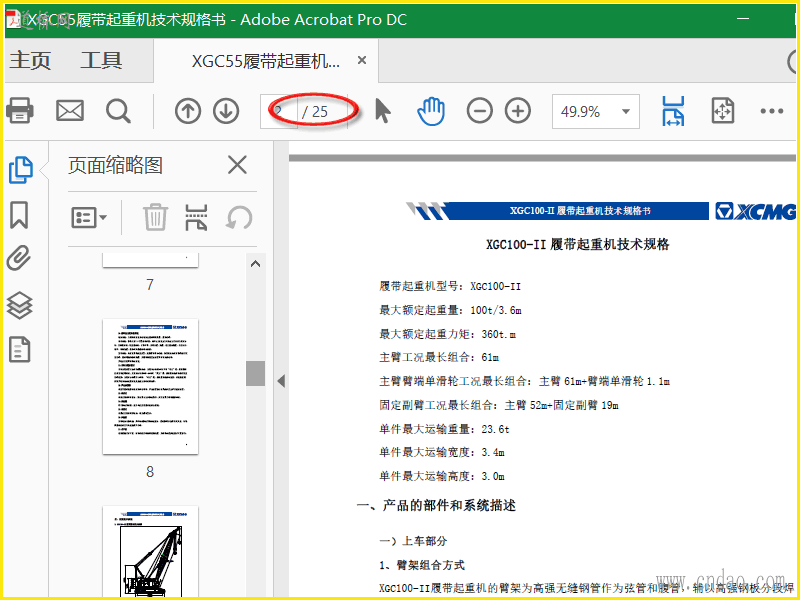Click the Print icon
The height and width of the screenshot is (600, 800).
(19, 110)
